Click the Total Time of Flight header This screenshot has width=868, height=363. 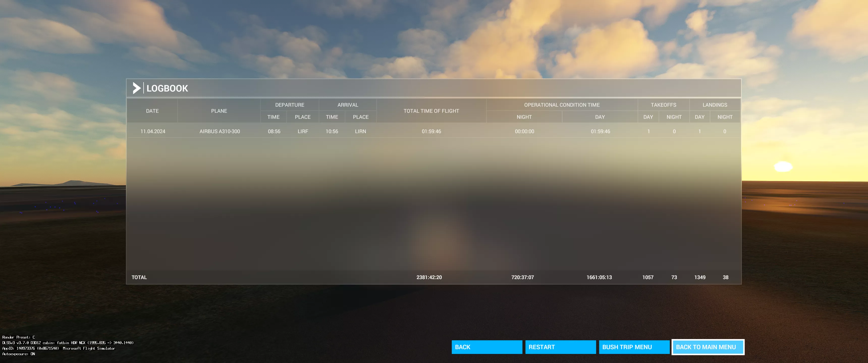click(x=431, y=111)
